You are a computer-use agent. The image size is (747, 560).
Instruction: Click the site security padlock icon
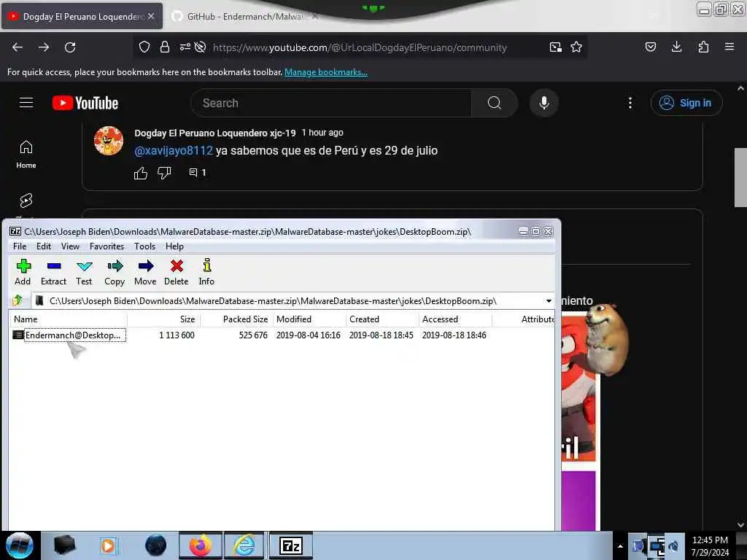click(165, 47)
